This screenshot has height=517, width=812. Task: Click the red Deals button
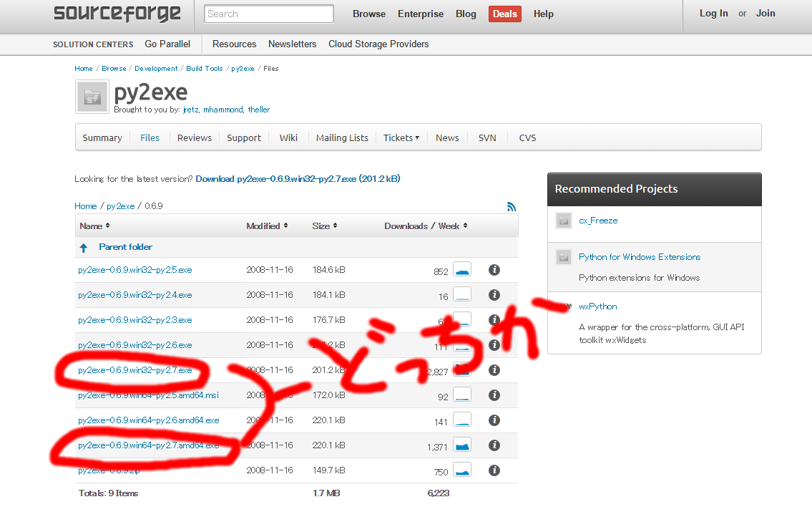tap(505, 14)
